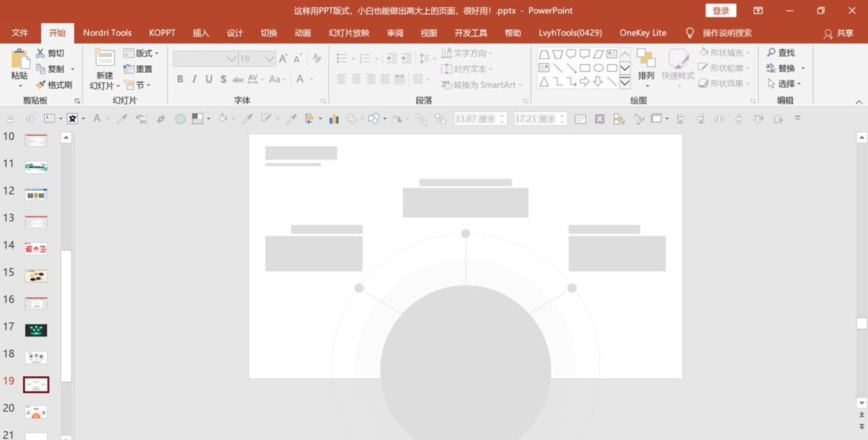Select slide 17 thumbnail with dark background
The image size is (868, 440).
36,330
